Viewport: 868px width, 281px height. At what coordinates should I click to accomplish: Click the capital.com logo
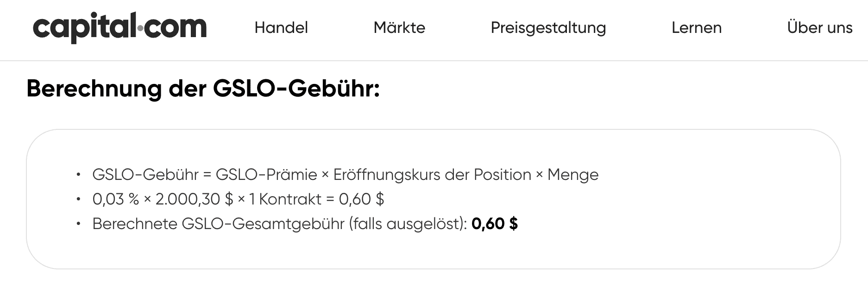pos(119,27)
